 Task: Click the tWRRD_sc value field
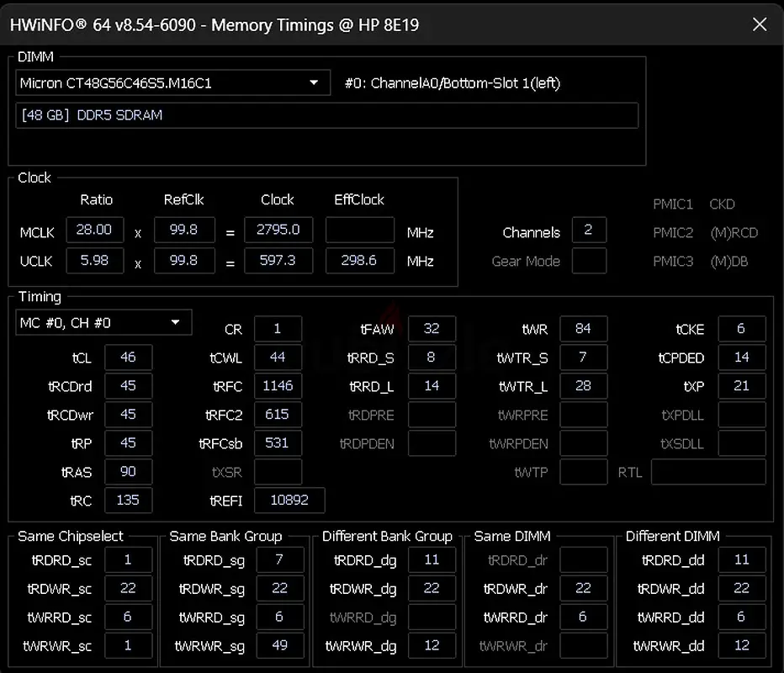click(x=129, y=617)
